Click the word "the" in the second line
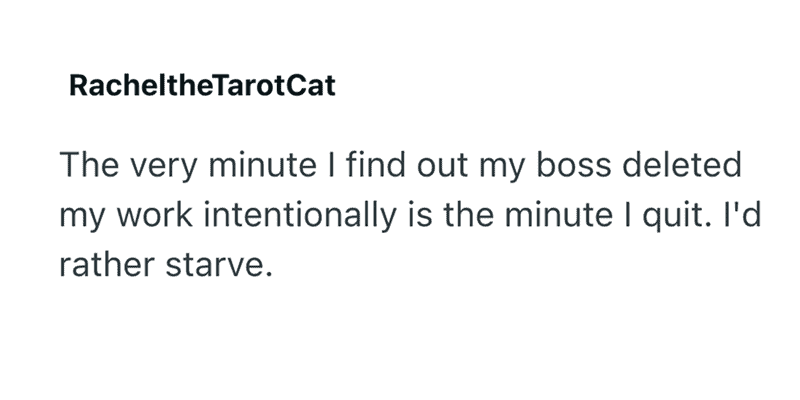This screenshot has width=800, height=400. (468, 215)
